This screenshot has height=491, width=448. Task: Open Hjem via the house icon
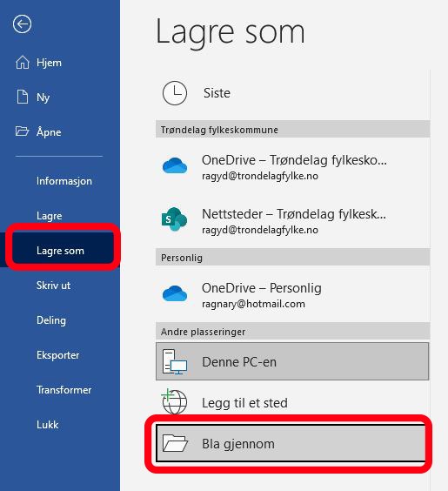pyautogui.click(x=23, y=63)
